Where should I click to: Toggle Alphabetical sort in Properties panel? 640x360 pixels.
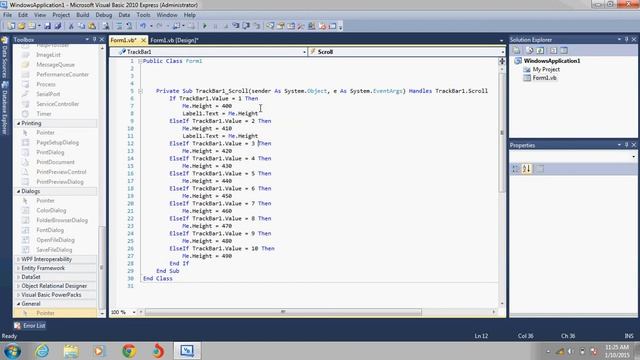coord(527,169)
